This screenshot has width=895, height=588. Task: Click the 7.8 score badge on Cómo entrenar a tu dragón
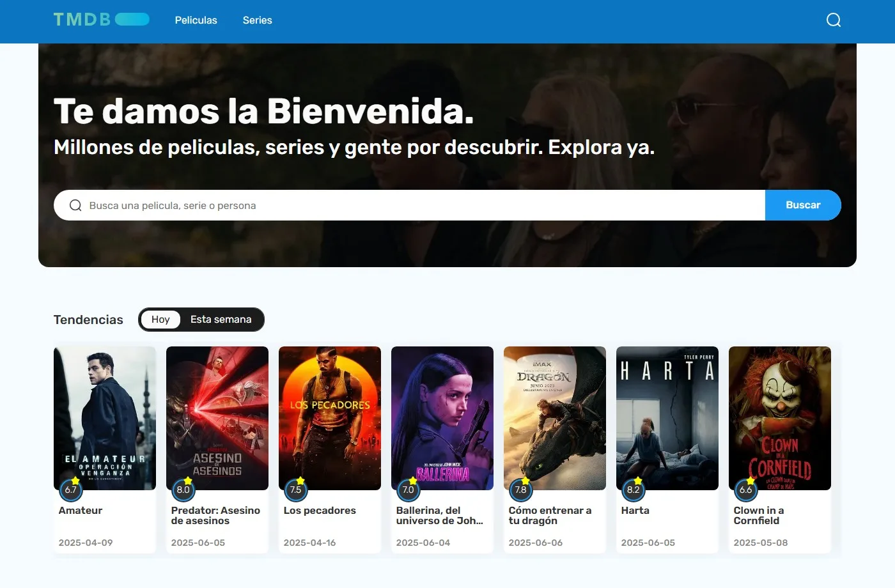pyautogui.click(x=521, y=490)
